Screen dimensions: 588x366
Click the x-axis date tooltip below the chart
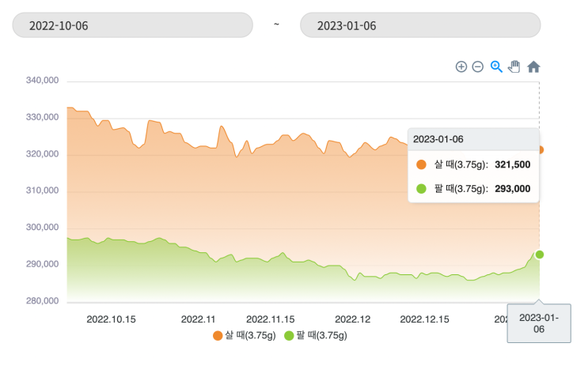coord(539,323)
